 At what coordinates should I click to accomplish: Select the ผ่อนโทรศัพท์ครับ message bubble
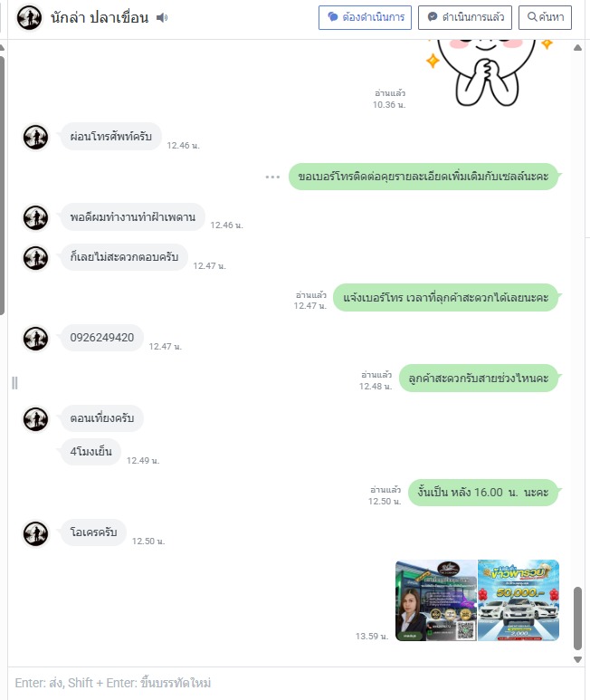pos(111,136)
